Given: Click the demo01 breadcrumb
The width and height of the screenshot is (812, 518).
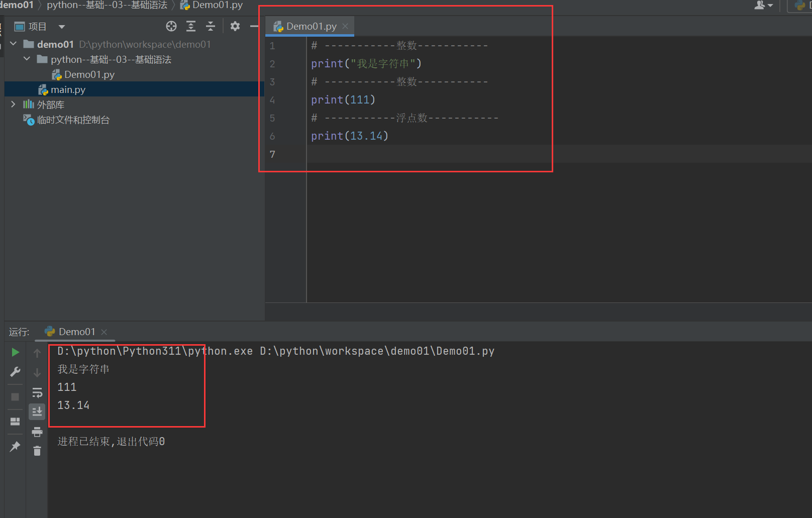Looking at the screenshot, I should pos(17,5).
